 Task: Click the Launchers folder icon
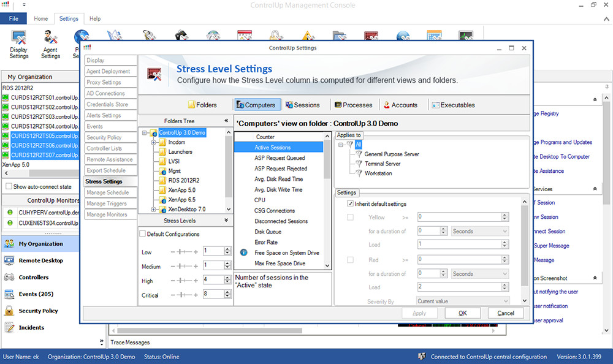162,152
